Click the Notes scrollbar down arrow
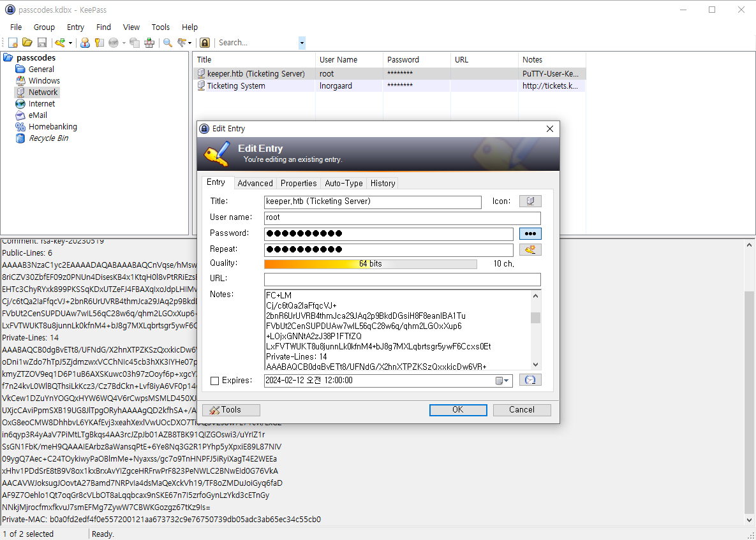756x540 pixels. 535,365
